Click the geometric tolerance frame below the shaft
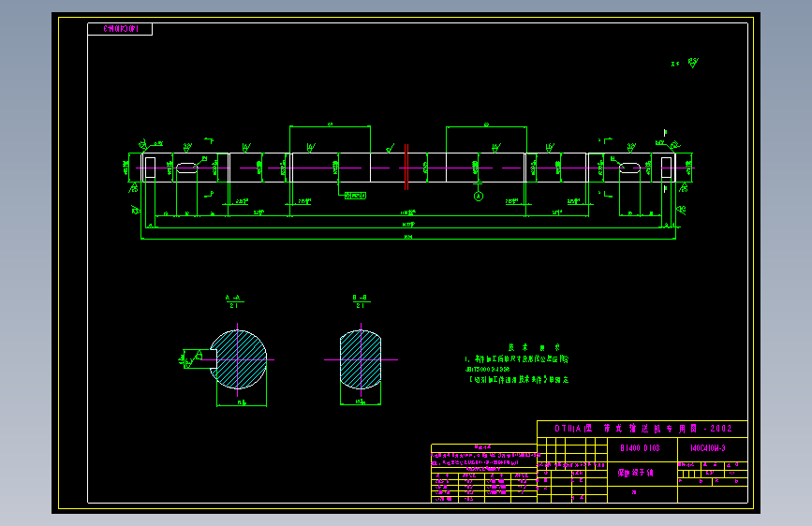 click(x=355, y=196)
